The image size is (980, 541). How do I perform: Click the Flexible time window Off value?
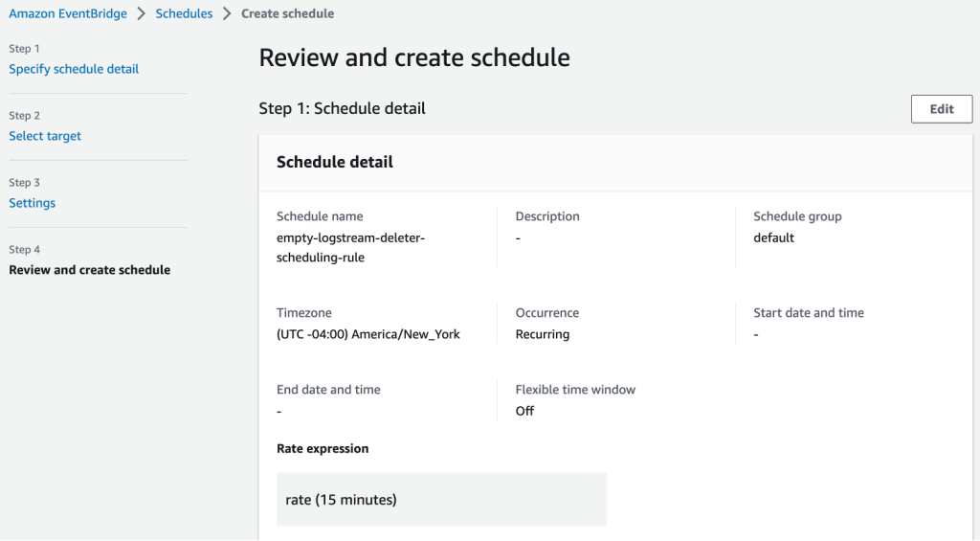(x=524, y=411)
